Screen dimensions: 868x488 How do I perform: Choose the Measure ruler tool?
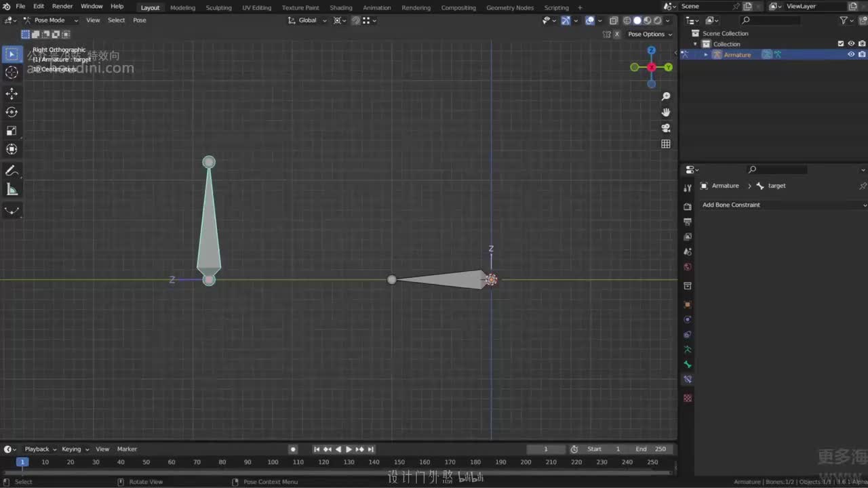12,190
